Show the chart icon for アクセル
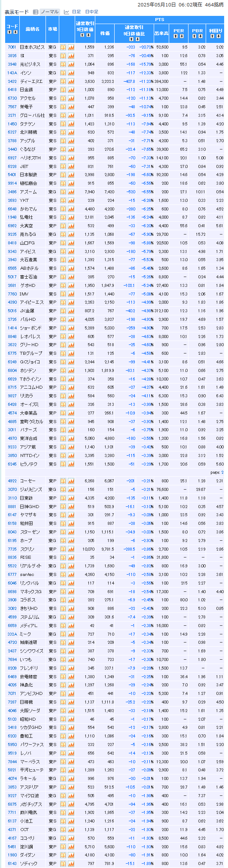Image resolution: width=228 pixels, height=868 pixels. click(x=71, y=98)
